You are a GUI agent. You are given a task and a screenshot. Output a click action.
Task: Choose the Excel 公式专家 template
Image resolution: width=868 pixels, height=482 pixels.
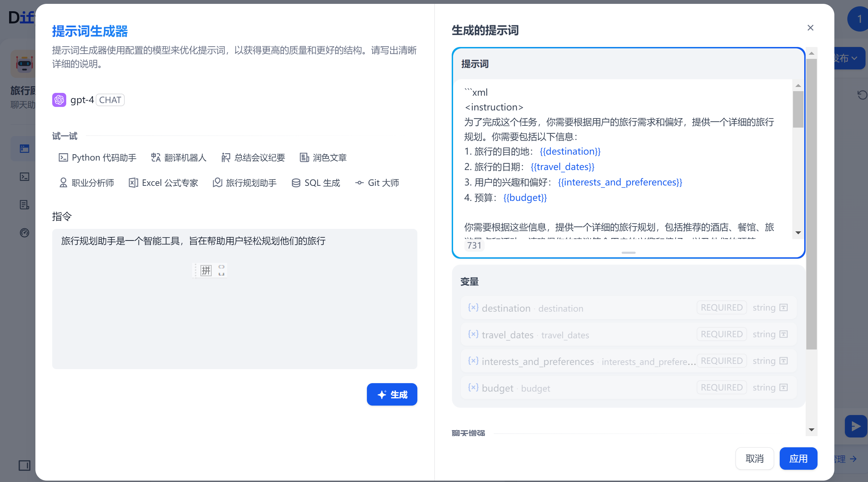(163, 183)
